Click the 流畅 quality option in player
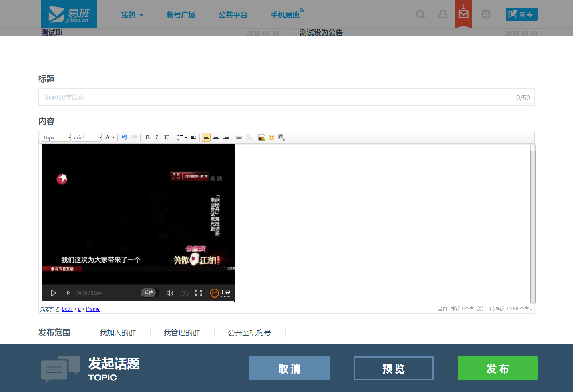The height and width of the screenshot is (392, 573). [x=184, y=293]
